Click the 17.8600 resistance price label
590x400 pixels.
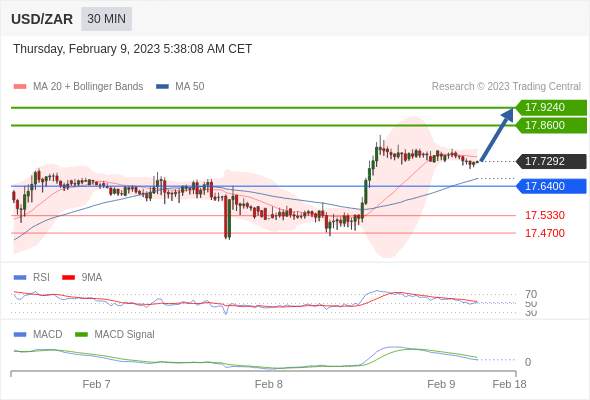pyautogui.click(x=551, y=125)
